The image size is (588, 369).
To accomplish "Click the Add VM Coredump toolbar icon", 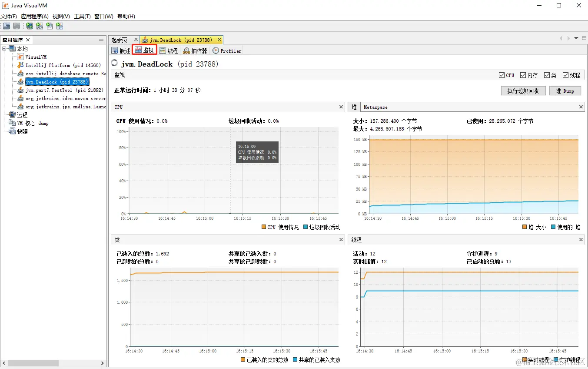I will [50, 26].
